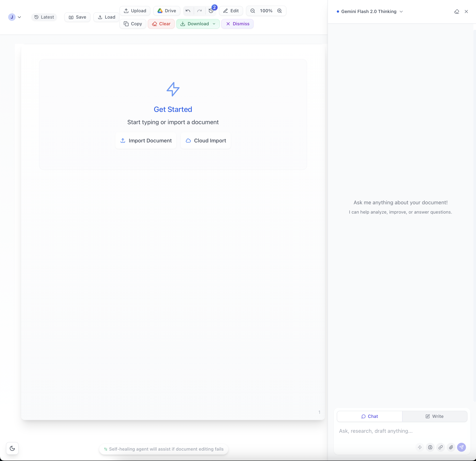476x461 pixels.
Task: Click the lightning bolt chat icon
Action: pyautogui.click(x=420, y=447)
